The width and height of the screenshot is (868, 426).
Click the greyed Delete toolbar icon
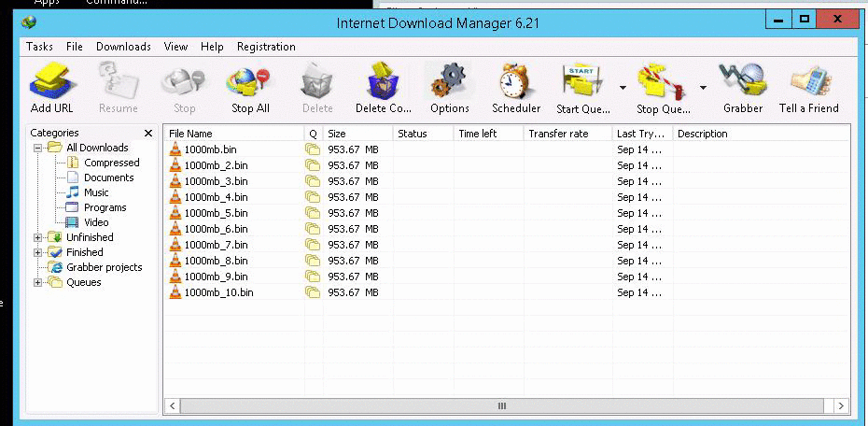coord(316,83)
